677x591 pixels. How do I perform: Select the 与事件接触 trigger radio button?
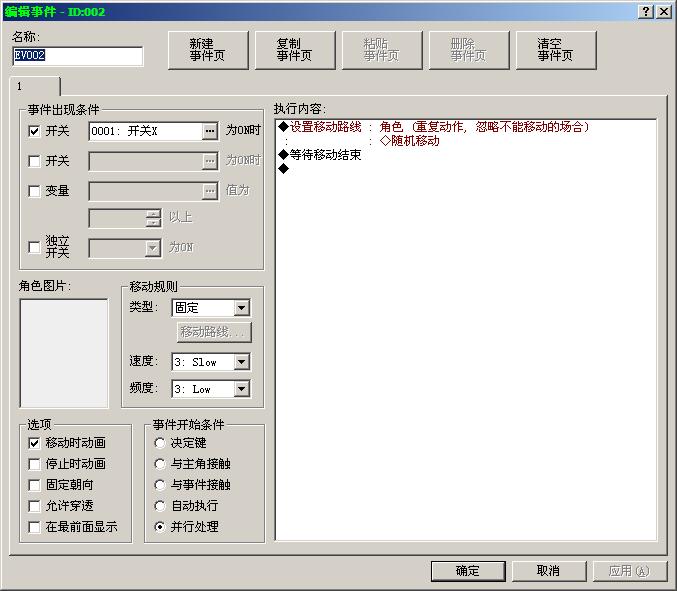coord(160,485)
